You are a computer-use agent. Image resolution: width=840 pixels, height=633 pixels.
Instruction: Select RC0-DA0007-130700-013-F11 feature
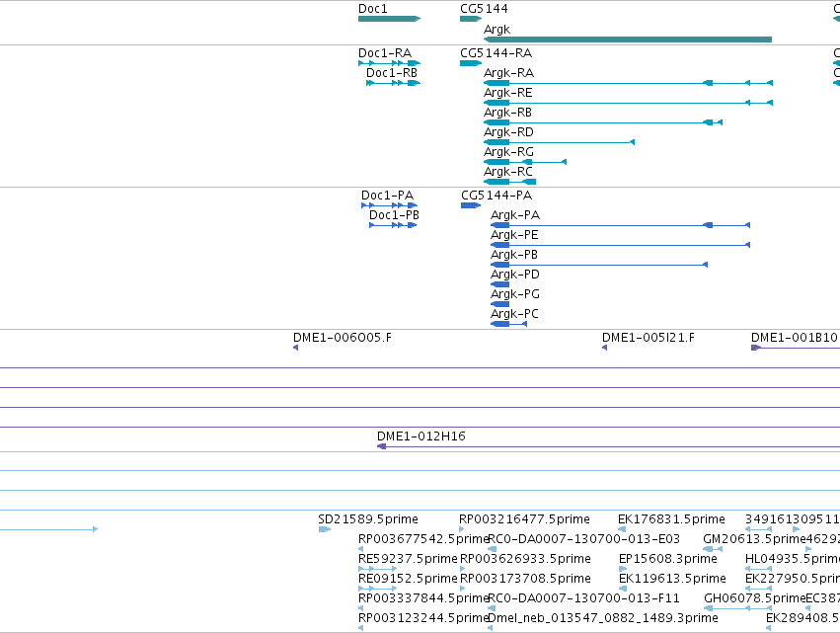tap(493, 608)
